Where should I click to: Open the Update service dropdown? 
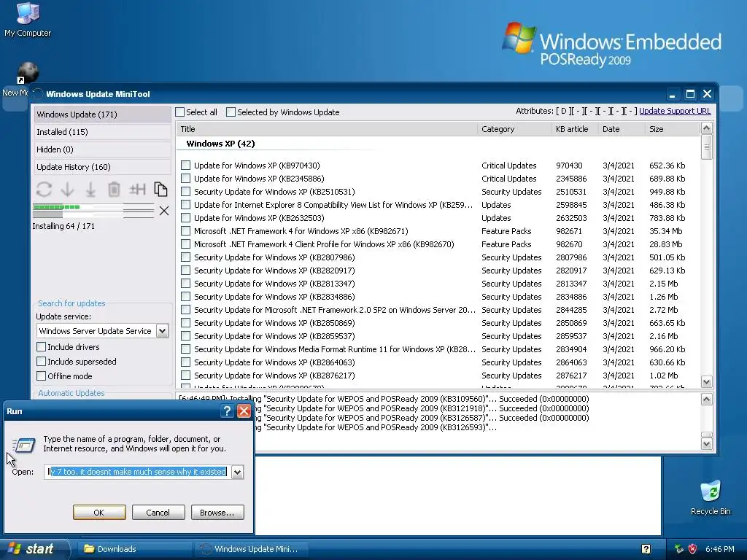(x=163, y=331)
